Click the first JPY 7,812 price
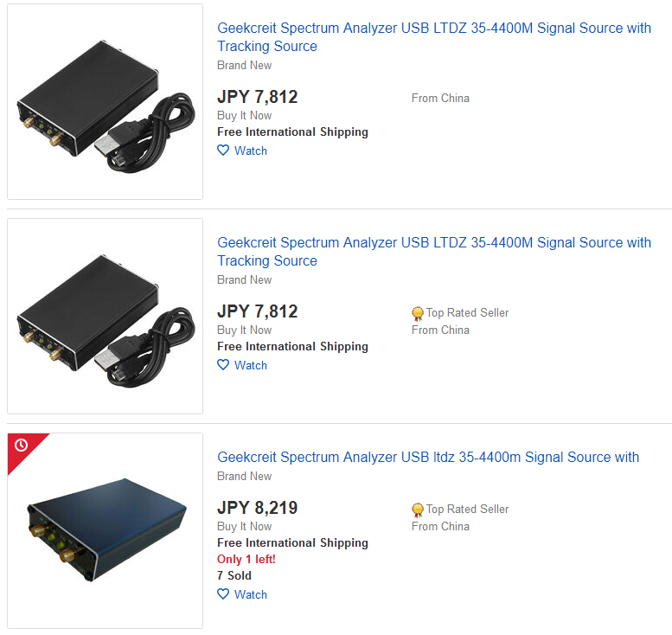 [x=257, y=97]
